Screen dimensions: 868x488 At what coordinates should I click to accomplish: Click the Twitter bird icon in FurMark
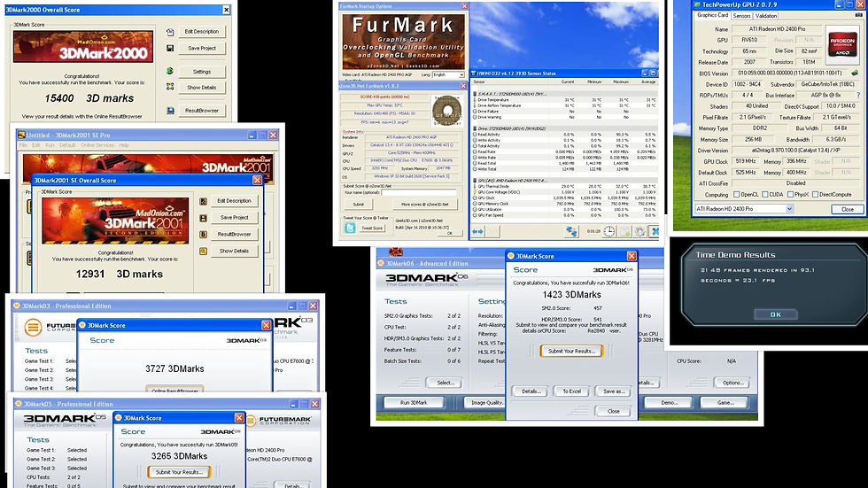(x=350, y=228)
